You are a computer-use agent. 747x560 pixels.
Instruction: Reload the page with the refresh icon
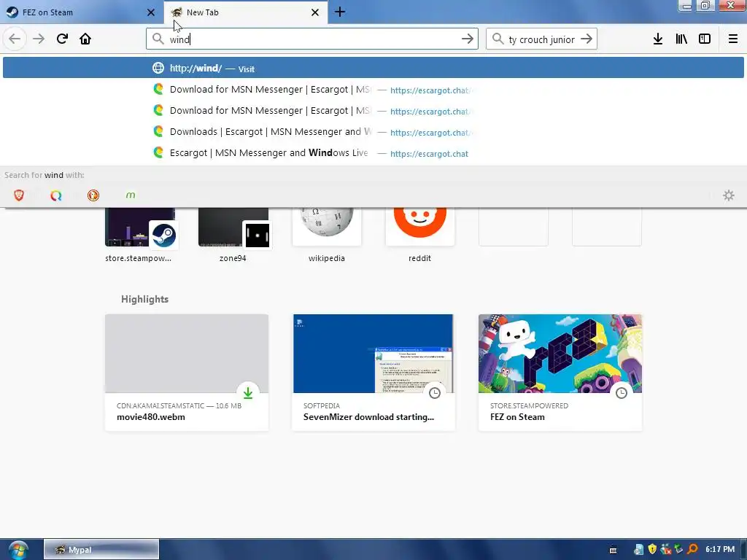(62, 39)
